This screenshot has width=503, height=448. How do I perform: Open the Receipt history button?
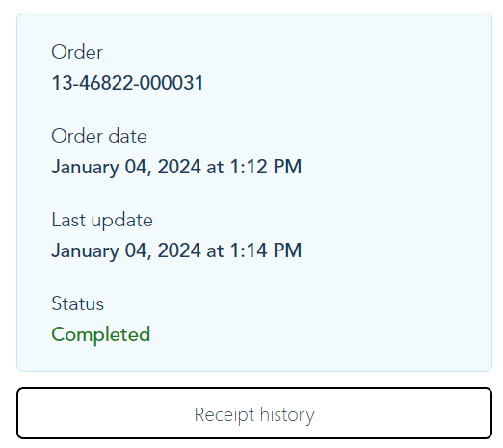tap(254, 413)
